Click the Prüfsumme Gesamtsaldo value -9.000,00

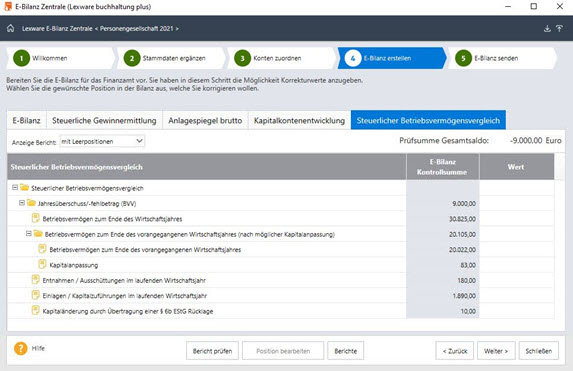tap(526, 140)
